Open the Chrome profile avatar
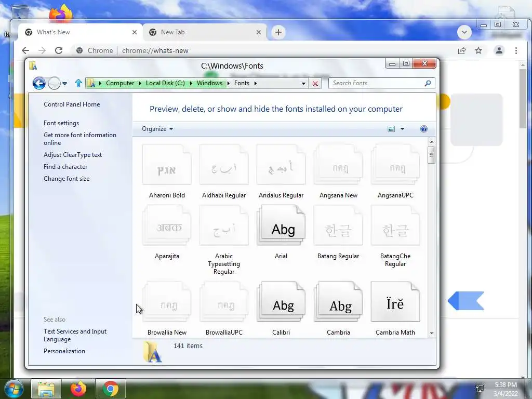 point(499,50)
